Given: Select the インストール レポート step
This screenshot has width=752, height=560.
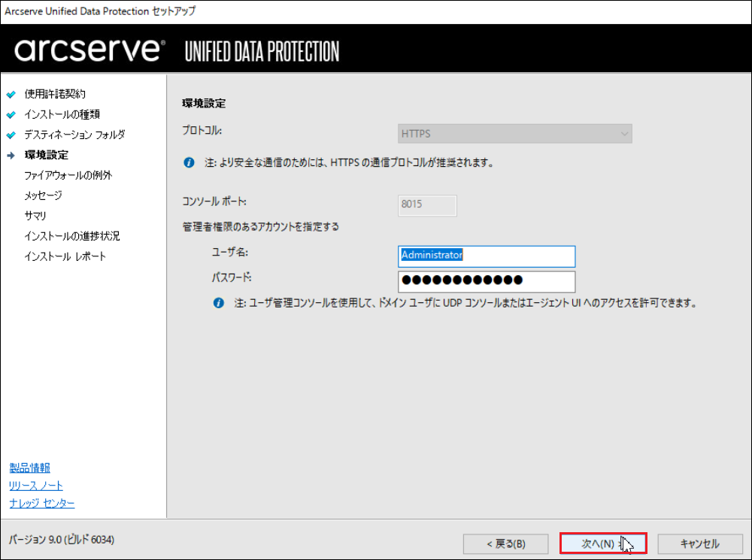Looking at the screenshot, I should pos(65,256).
